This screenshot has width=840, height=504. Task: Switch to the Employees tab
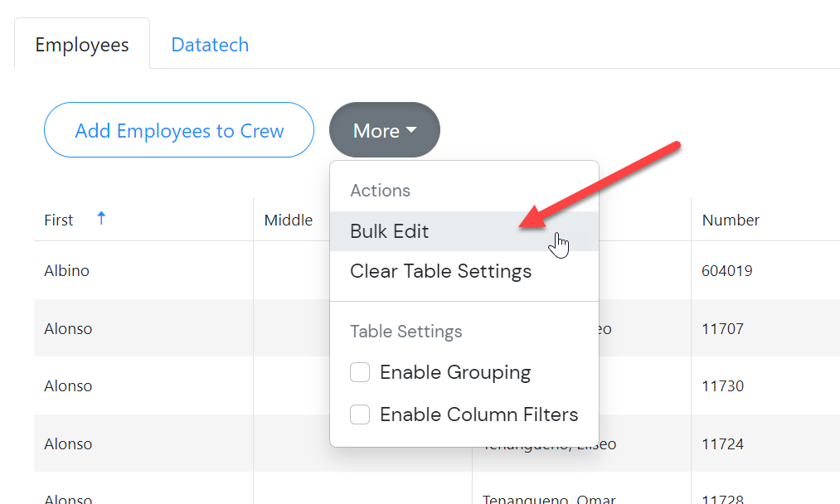[82, 45]
